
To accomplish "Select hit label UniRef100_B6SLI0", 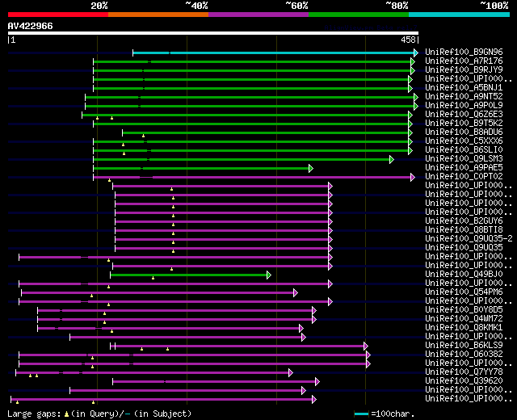I will [x=464, y=150].
